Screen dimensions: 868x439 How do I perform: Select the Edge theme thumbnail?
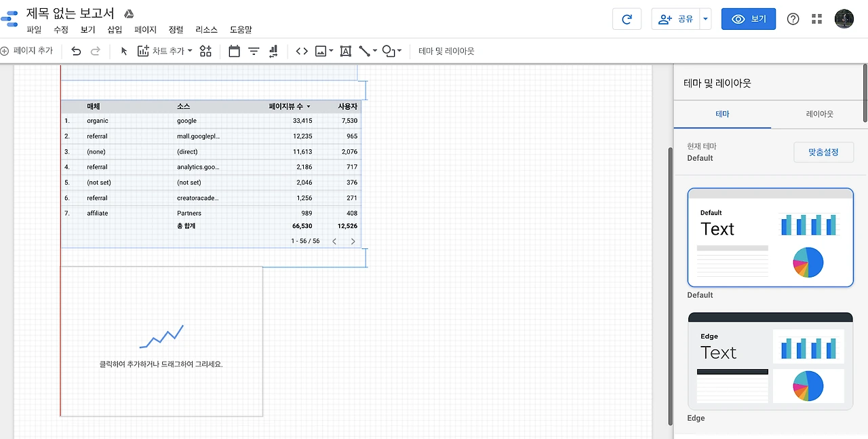(770, 361)
